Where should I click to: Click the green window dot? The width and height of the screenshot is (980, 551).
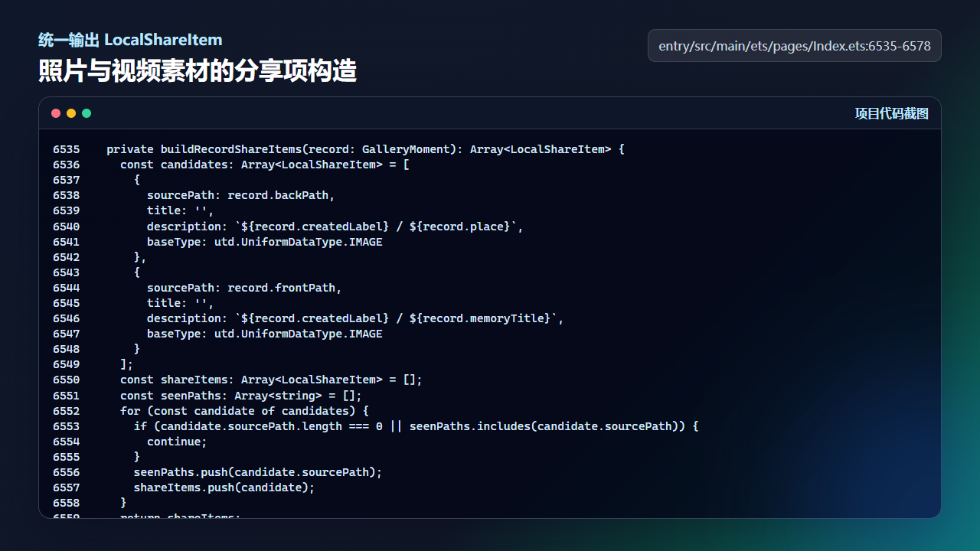(x=87, y=113)
